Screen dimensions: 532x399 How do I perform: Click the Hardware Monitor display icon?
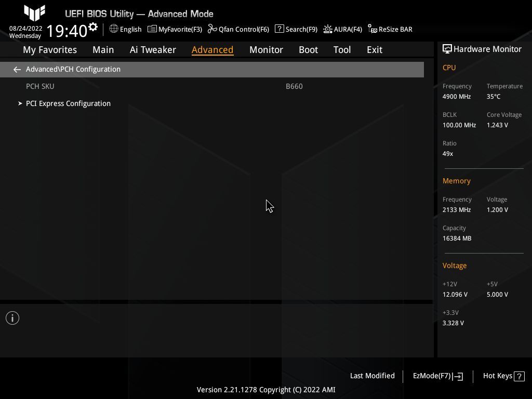point(447,49)
